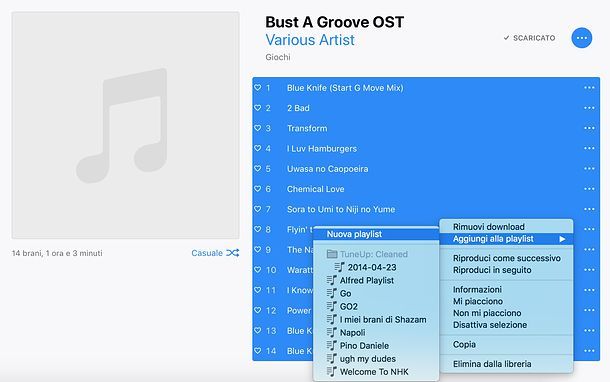Love the track 2 Bad
610x382 pixels.
(258, 108)
